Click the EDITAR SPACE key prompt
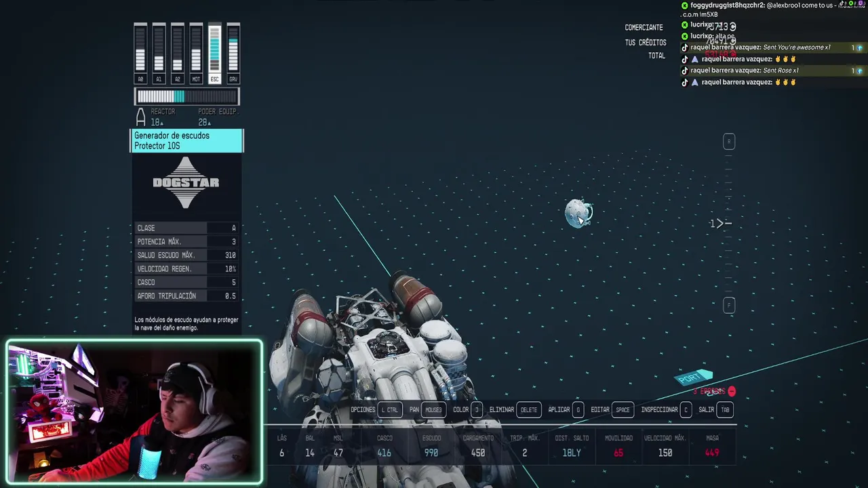 tap(612, 410)
